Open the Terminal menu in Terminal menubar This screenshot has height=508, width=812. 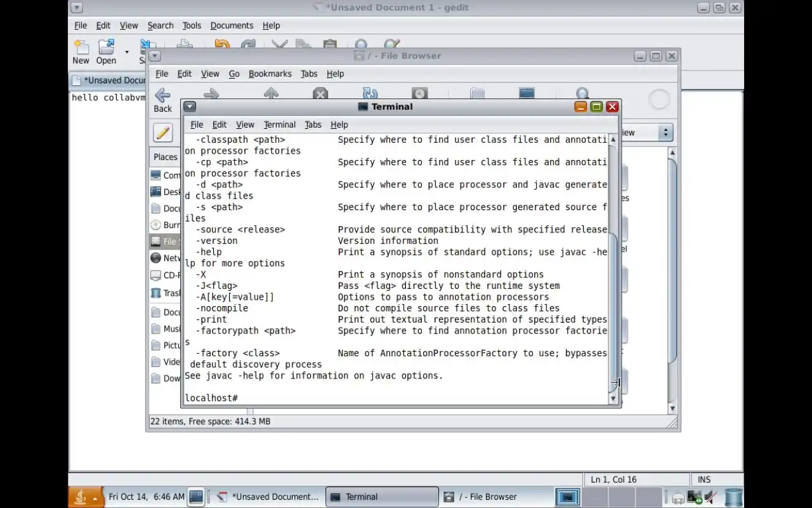click(x=280, y=124)
